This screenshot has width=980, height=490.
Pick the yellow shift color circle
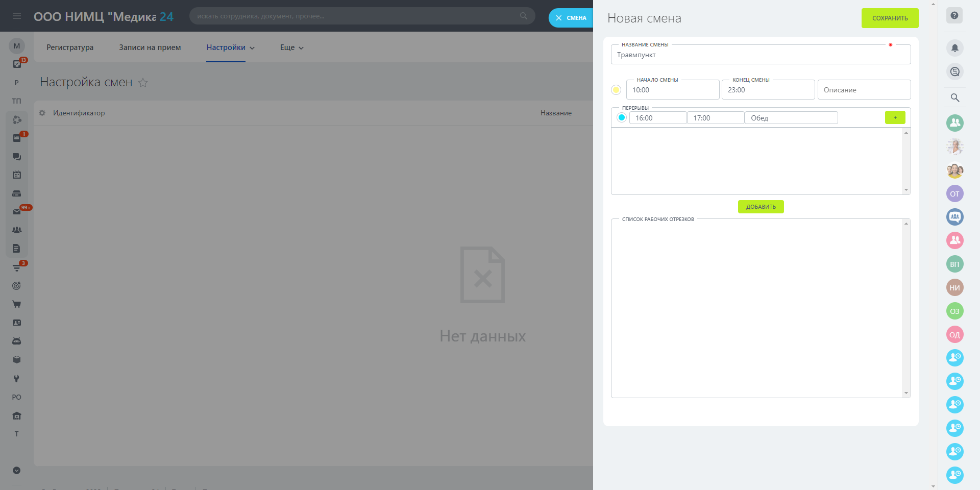[616, 90]
